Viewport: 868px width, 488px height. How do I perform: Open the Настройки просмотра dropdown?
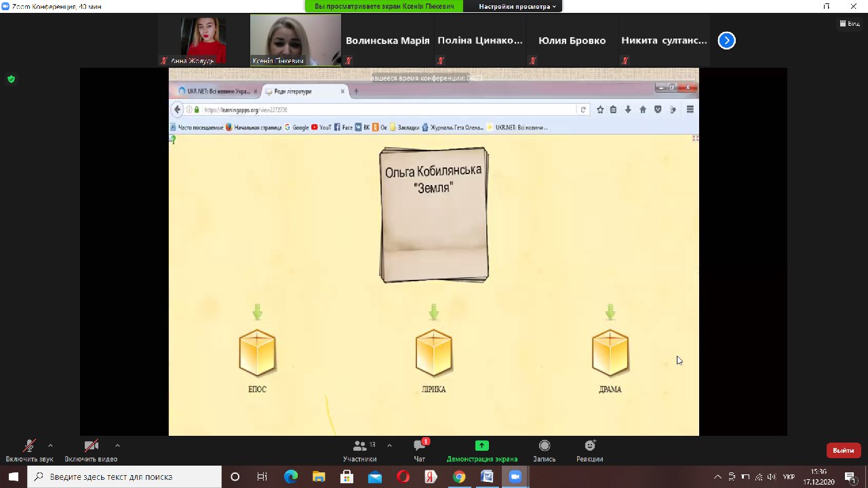point(517,6)
